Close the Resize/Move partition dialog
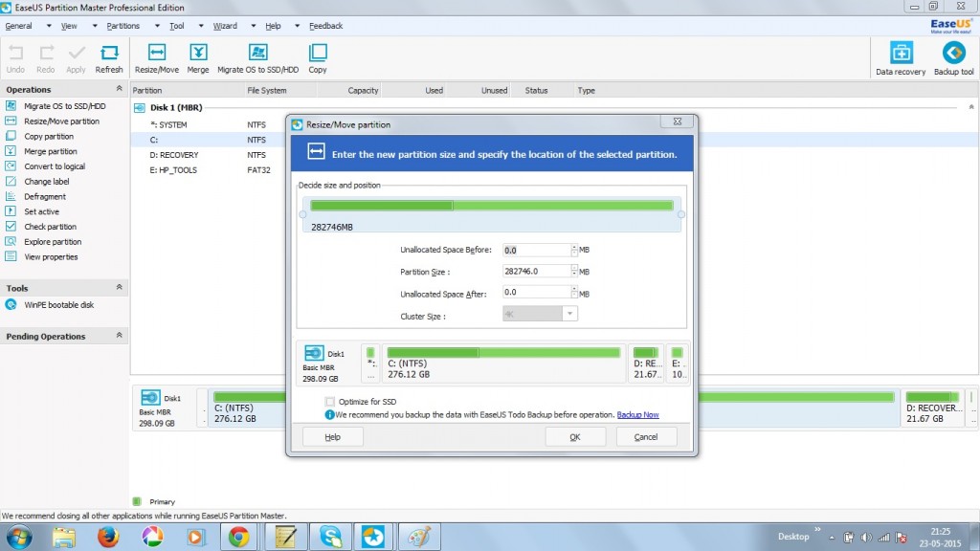The height and width of the screenshot is (551, 980). pyautogui.click(x=678, y=121)
